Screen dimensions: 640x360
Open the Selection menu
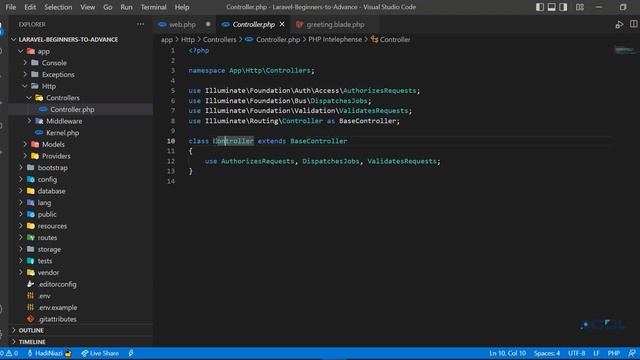point(58,7)
